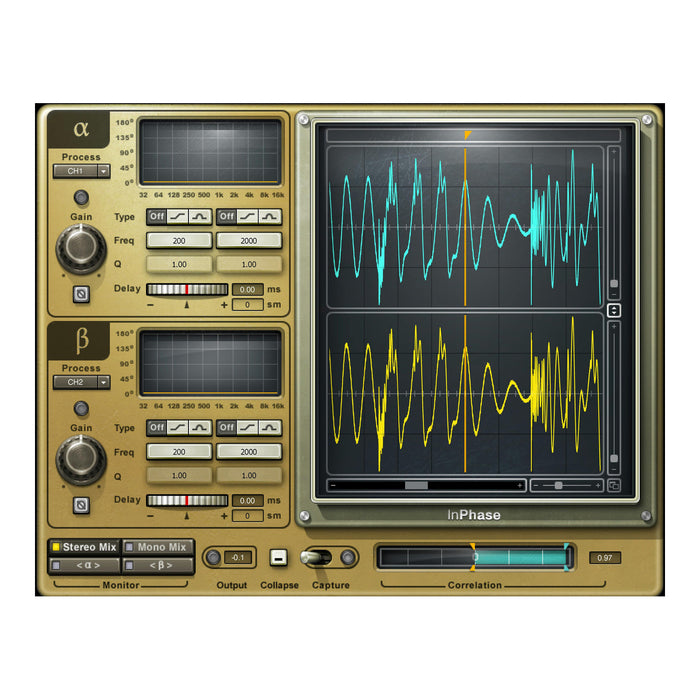Adjust the alpha waveform vertical zoom slider
This screenshot has height=700, width=700.
click(614, 283)
